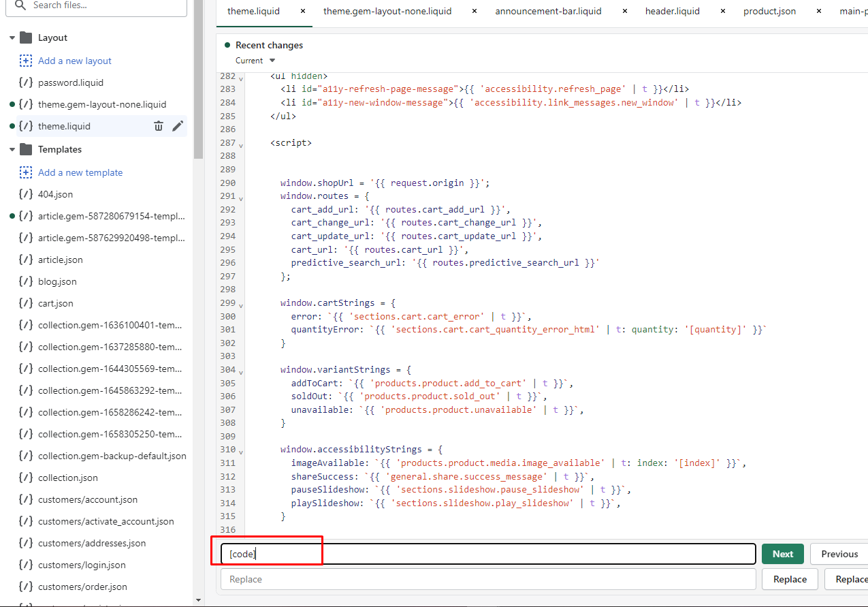Close the theme.gem-layout-none.liquid tab
The image size is (868, 607).
474,11
